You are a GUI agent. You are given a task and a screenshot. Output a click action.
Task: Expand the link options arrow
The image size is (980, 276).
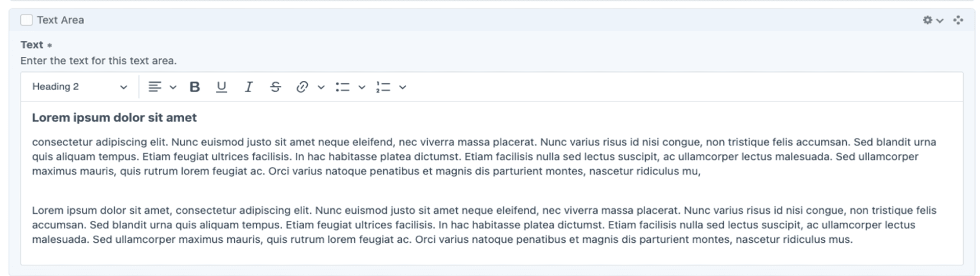(x=321, y=87)
